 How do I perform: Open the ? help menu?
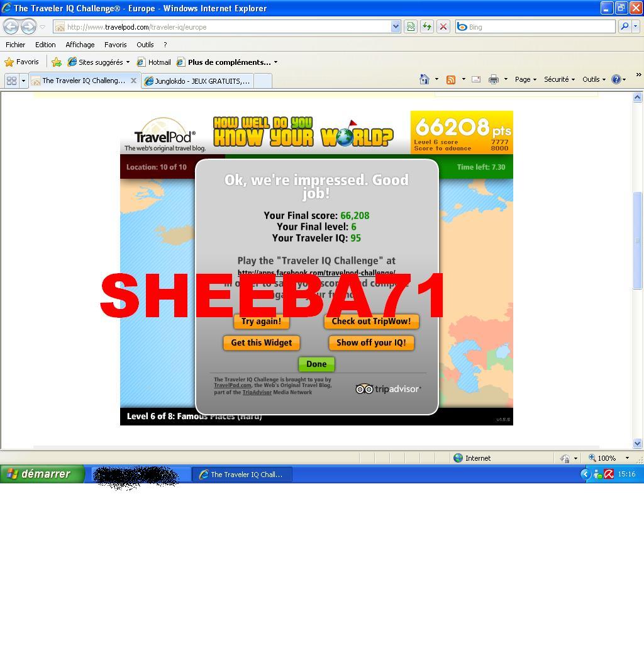click(x=165, y=45)
